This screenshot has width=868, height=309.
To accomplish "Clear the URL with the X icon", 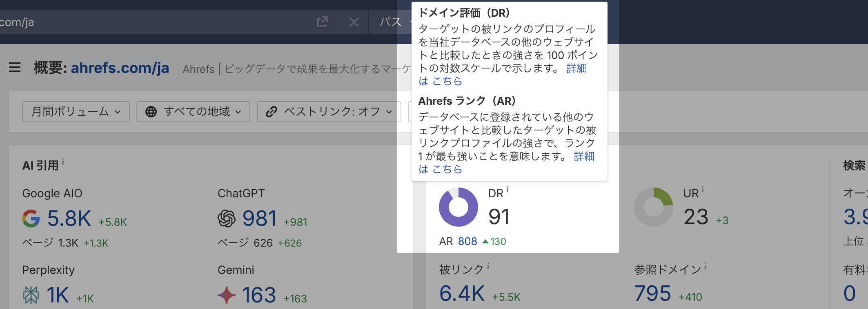I will click(354, 22).
